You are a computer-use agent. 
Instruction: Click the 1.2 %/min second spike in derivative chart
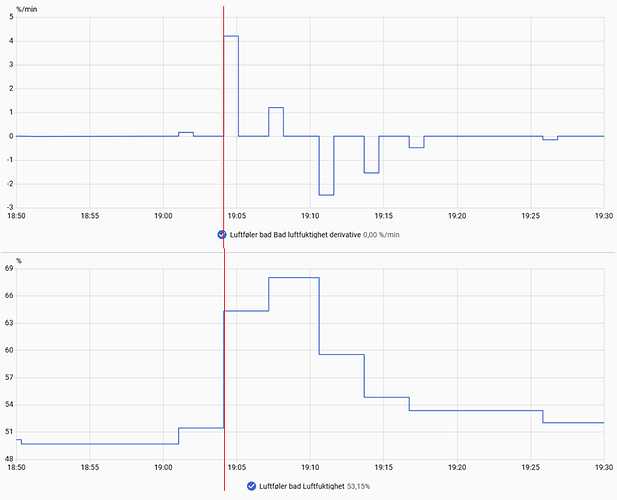(x=276, y=107)
